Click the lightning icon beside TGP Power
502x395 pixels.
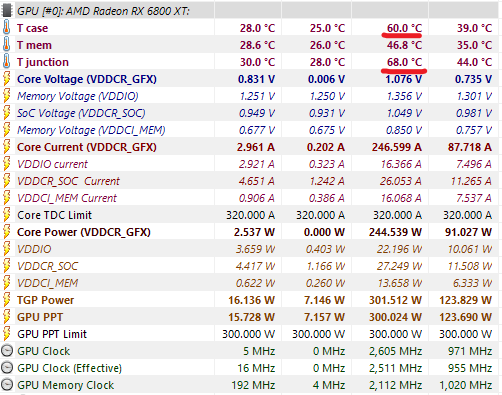tap(6, 300)
